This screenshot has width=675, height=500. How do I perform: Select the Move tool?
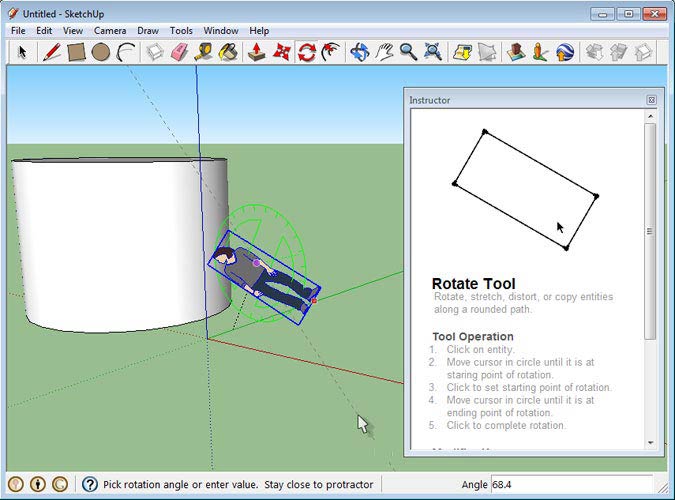click(x=282, y=52)
